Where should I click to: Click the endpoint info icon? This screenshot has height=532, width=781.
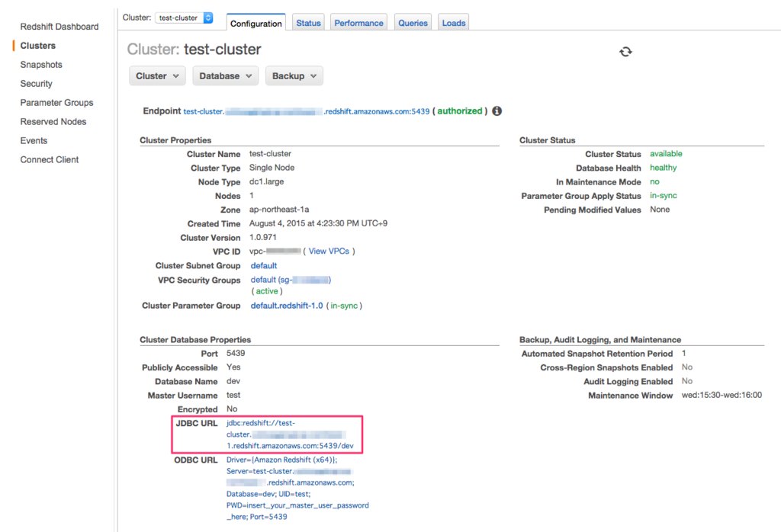497,111
